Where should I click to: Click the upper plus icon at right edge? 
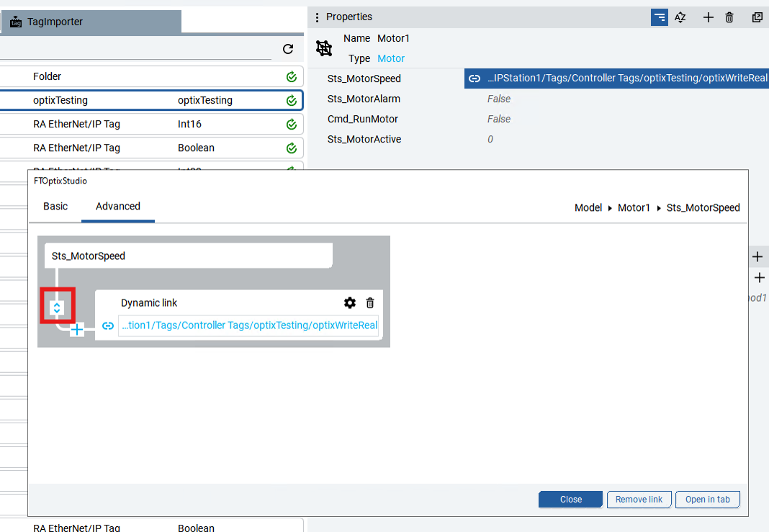[757, 256]
